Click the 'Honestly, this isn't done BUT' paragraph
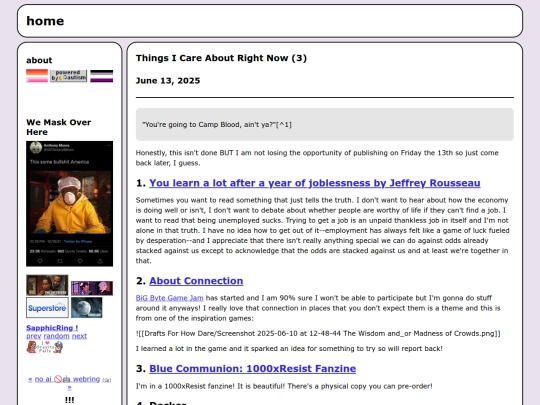The image size is (540, 405). pyautogui.click(x=317, y=158)
